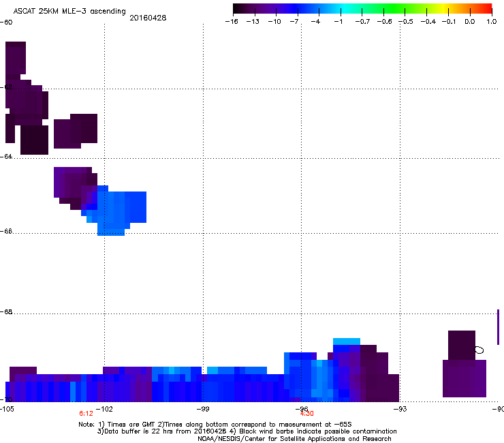Screen dimensions: 504x443
Task: Click the small island outline near -91 longitude
Action: [x=479, y=350]
